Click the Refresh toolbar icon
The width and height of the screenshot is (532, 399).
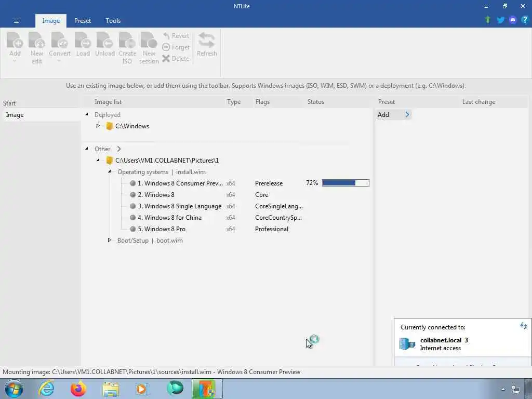pos(207,41)
